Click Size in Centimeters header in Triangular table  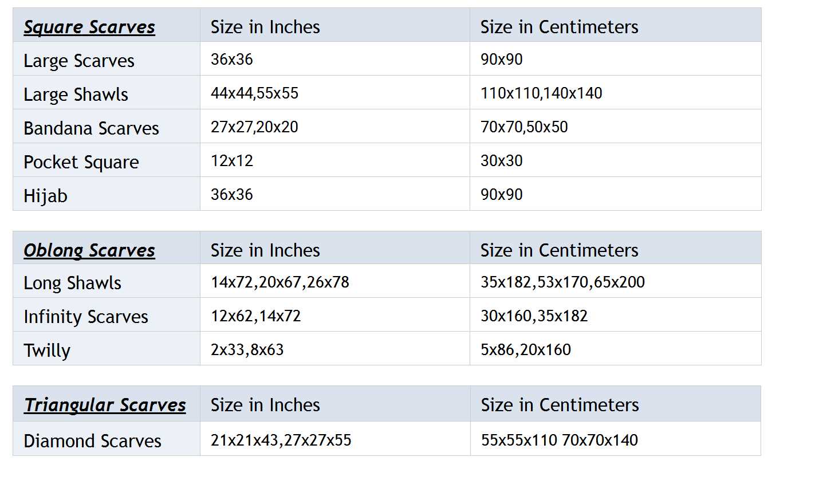click(560, 405)
